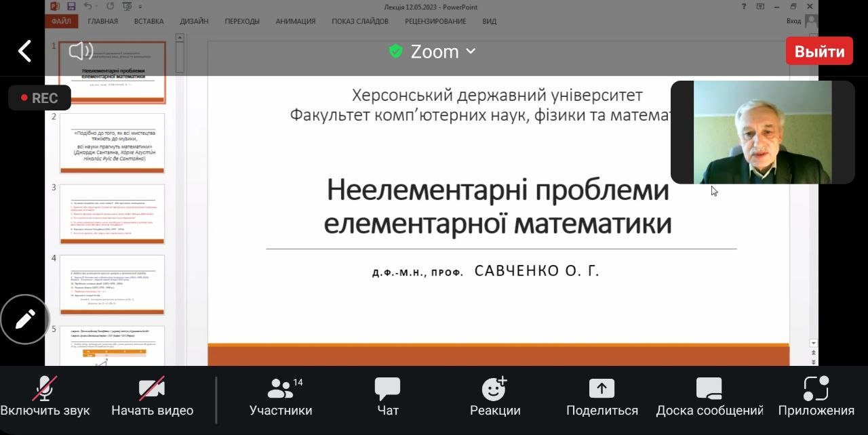Select slide 4 thumbnail
Viewport: 868px width, 435px height.
(112, 285)
